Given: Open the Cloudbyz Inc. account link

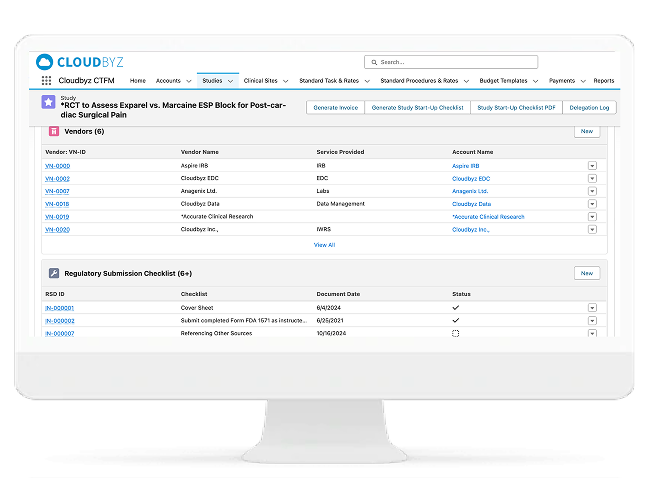Looking at the screenshot, I should 471,230.
